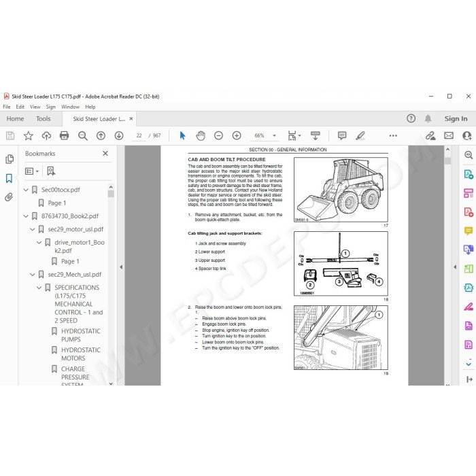Collapse drive_motor1_Book2.pdf bookmark
Screen dimensions: 476x476
coord(39,242)
